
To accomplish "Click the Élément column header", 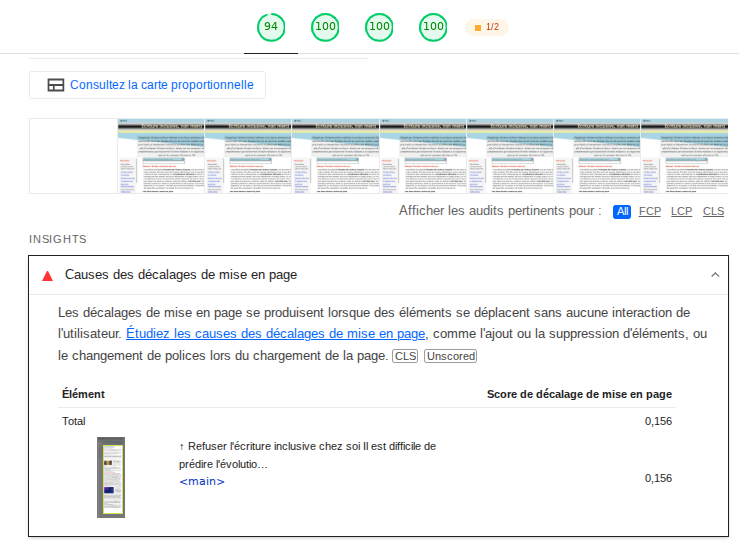I will [x=83, y=394].
